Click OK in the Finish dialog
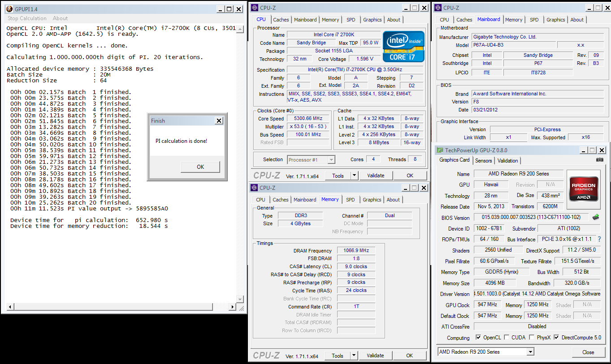 (200, 167)
